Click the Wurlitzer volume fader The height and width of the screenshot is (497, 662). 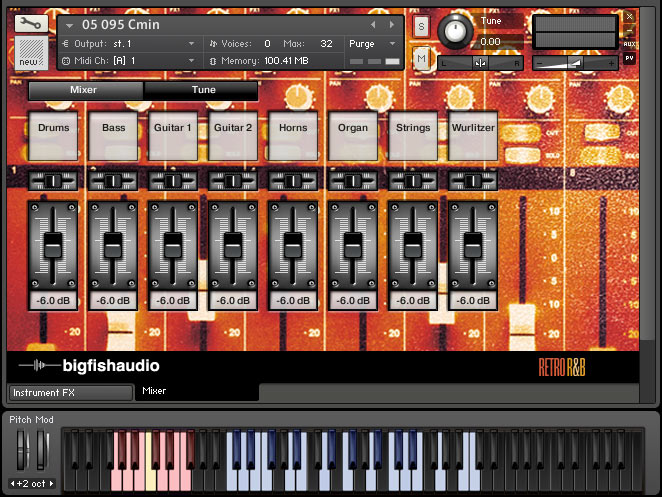(473, 245)
